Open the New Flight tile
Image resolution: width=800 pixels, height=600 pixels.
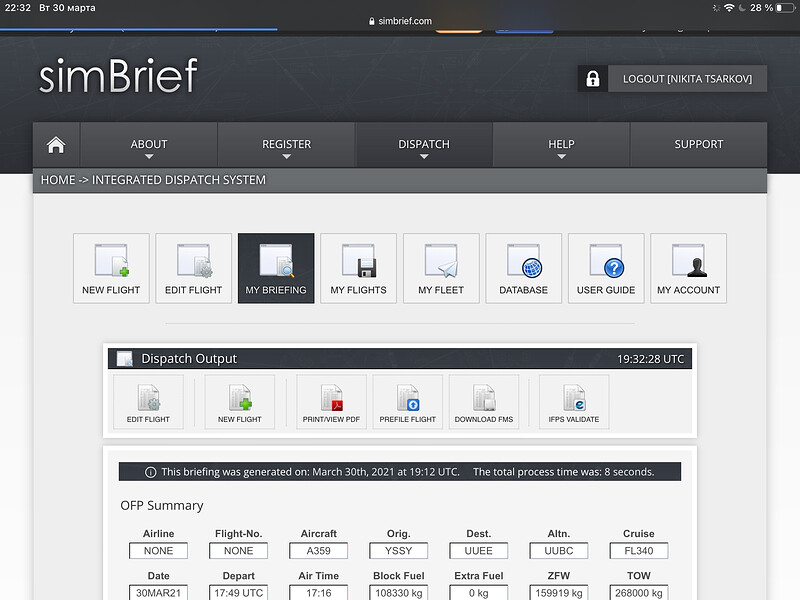click(x=111, y=268)
